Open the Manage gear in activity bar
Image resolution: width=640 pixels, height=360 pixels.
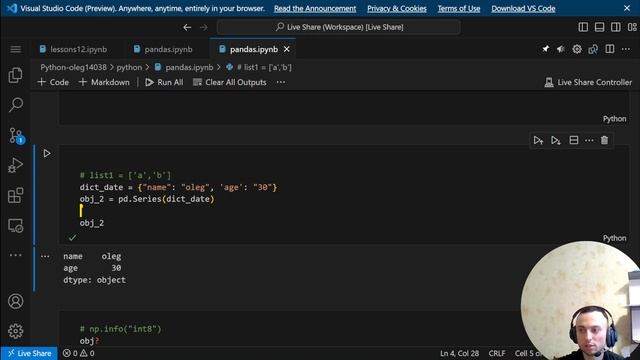pyautogui.click(x=16, y=331)
